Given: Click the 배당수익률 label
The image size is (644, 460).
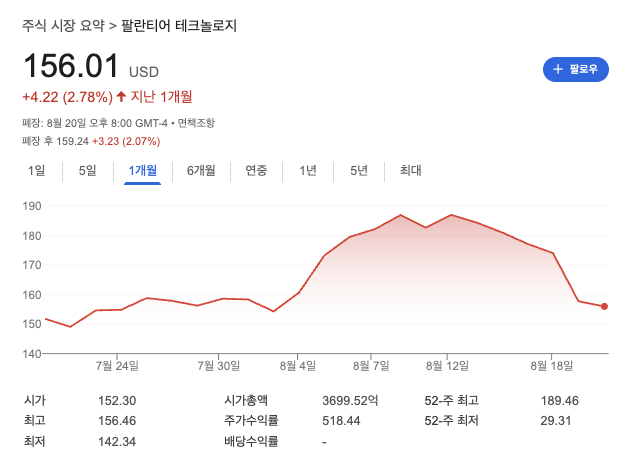Looking at the screenshot, I should pos(251,442).
